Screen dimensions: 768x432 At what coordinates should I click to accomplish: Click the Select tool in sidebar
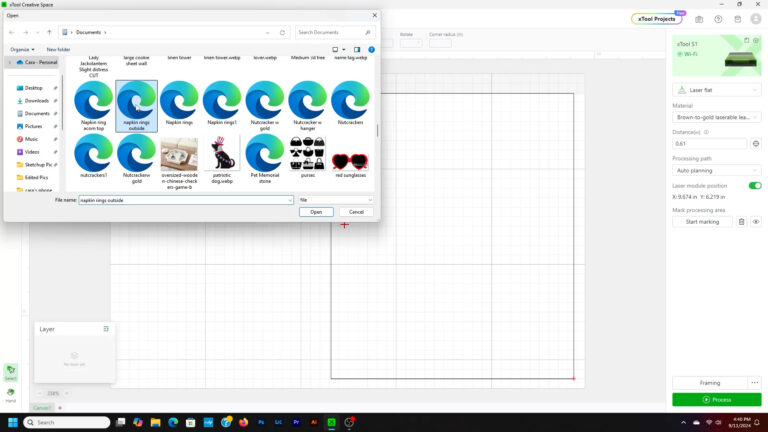(10, 371)
